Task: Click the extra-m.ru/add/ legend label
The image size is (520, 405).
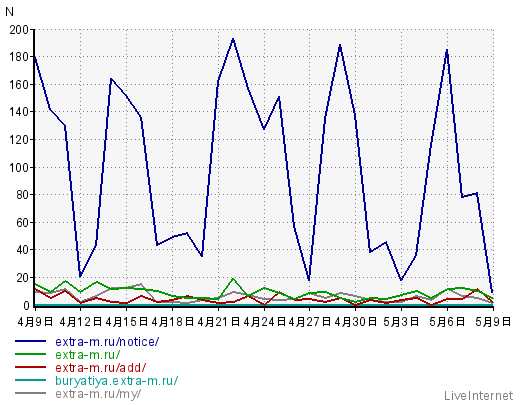Action: [101, 368]
